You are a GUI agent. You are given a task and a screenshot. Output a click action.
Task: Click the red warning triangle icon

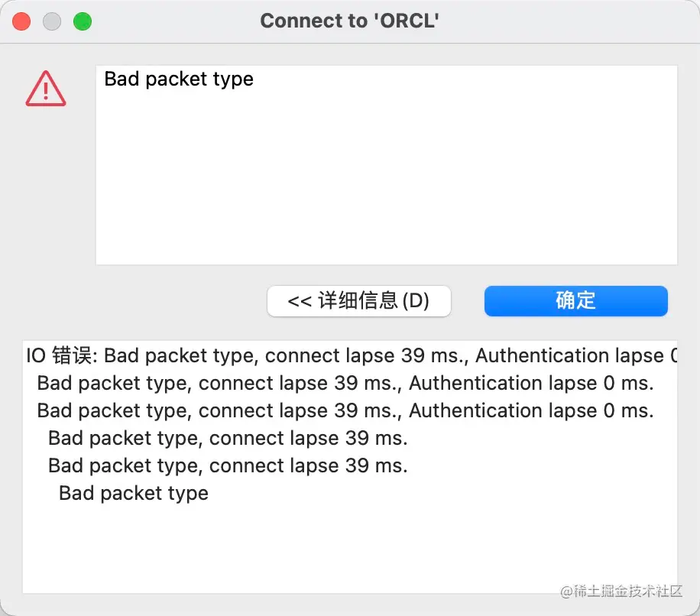tap(46, 89)
